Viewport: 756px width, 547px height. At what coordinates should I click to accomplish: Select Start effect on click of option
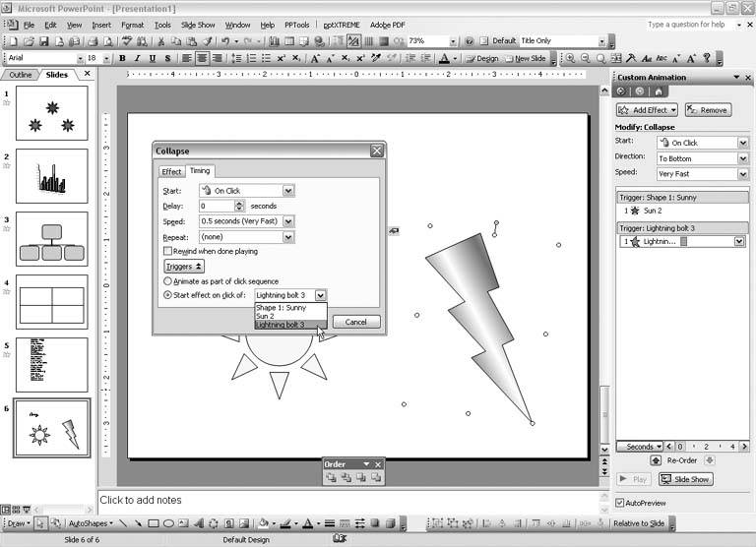pyautogui.click(x=167, y=295)
